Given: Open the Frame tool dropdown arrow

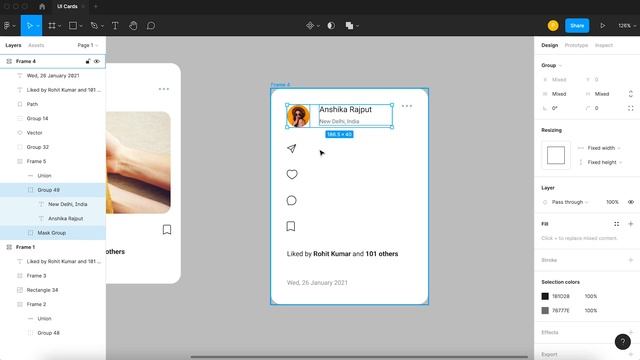Looking at the screenshot, I should click(60, 26).
